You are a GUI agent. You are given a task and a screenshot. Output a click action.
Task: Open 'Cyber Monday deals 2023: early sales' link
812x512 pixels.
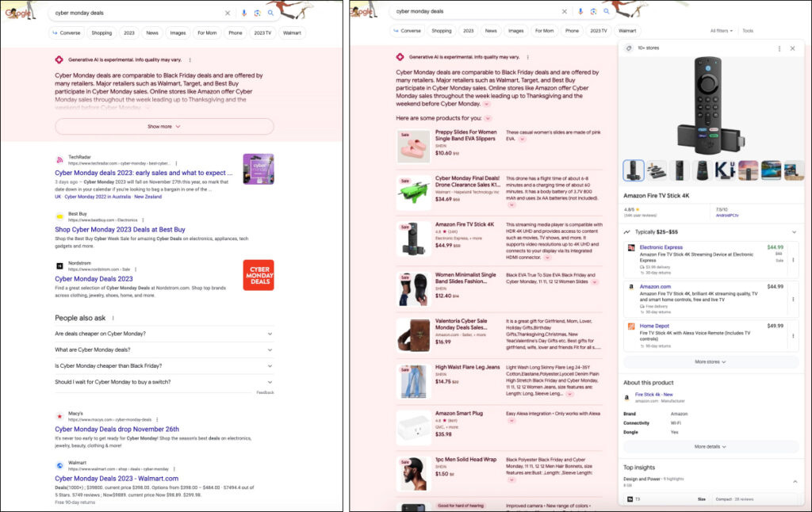coord(144,173)
